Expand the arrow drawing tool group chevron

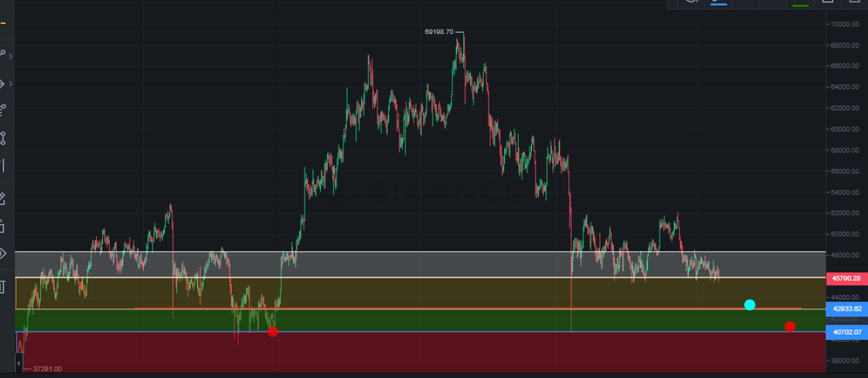click(12, 85)
